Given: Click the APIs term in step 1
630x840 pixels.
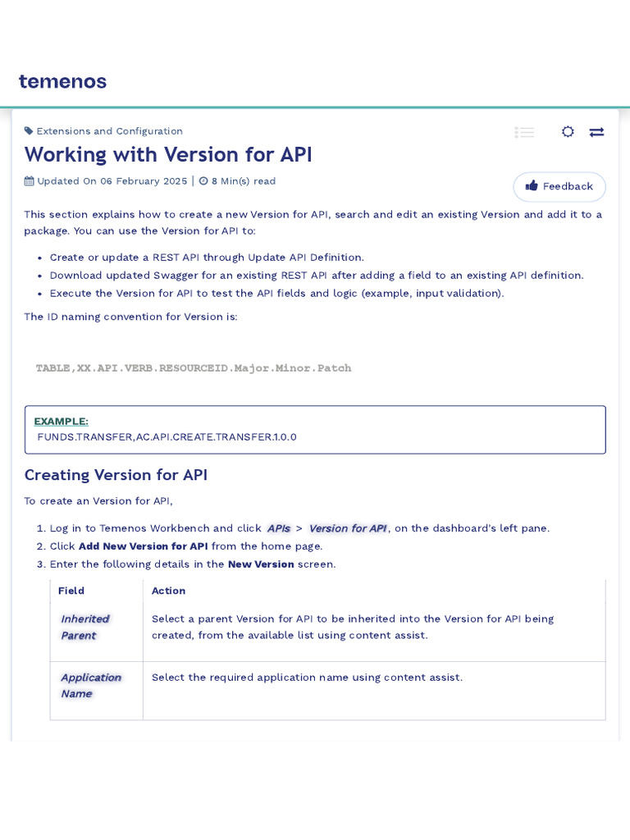Looking at the screenshot, I should [279, 528].
